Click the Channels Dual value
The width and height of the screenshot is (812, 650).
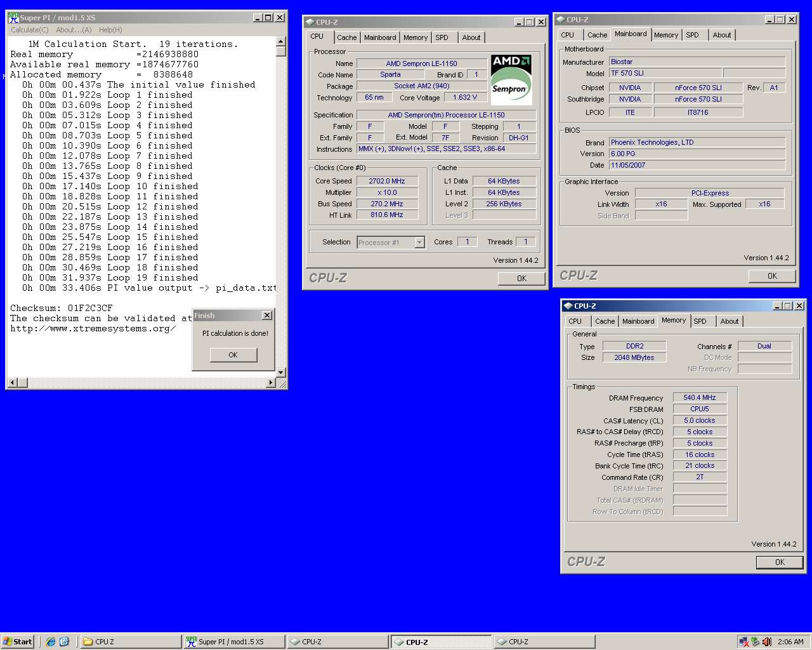764,346
